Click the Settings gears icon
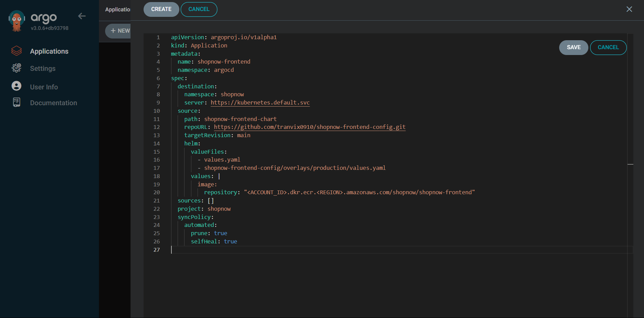Viewport: 644px width, 318px height. pos(16,68)
